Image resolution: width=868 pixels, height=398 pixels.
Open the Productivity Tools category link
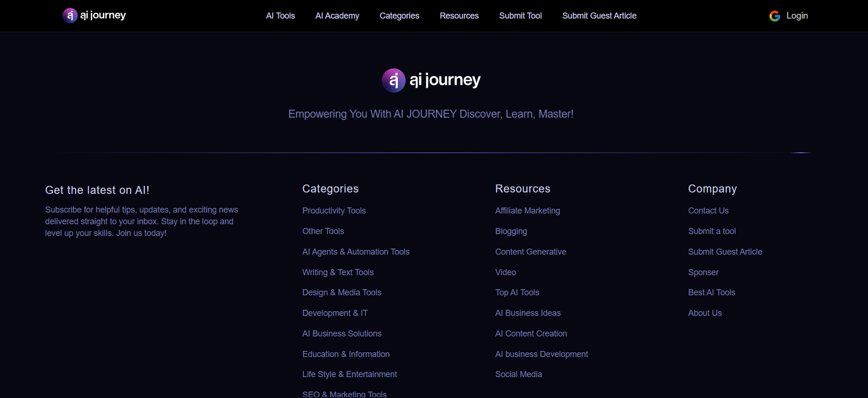334,210
